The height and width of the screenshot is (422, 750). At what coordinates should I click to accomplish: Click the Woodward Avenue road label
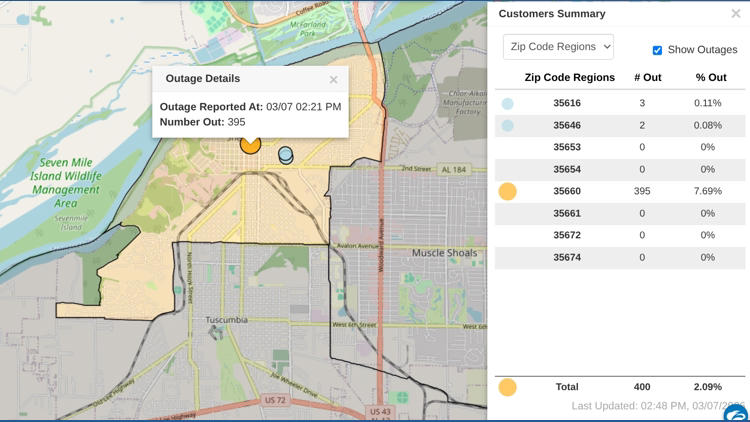(381, 245)
